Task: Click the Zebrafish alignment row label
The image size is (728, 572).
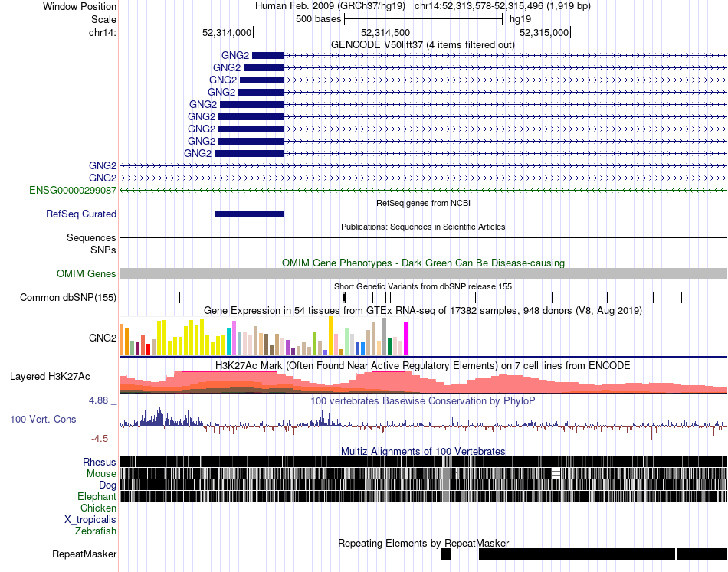Action: point(96,531)
